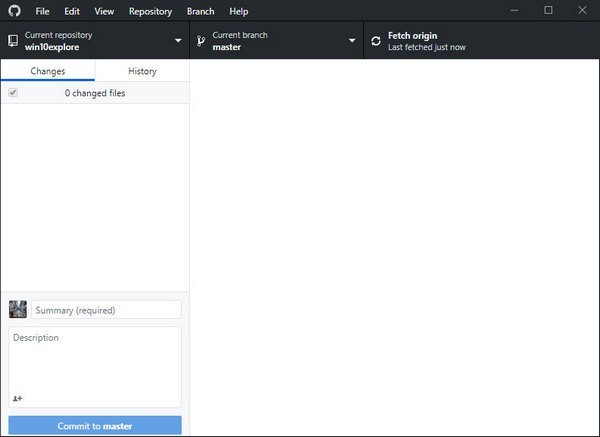Click the user avatar beside Summary field
This screenshot has height=437, width=600.
tap(18, 310)
